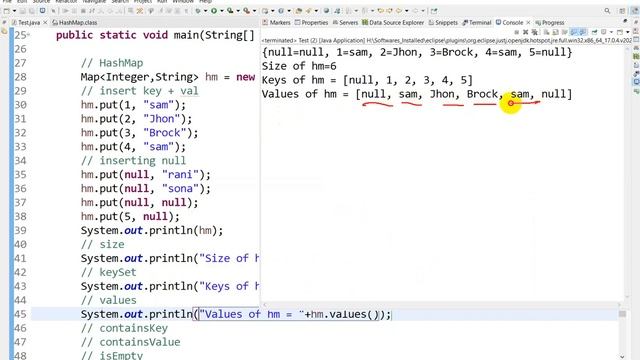The height and width of the screenshot is (360, 640).
Task: Click the editor scroll-down arrow
Action: pyautogui.click(x=622, y=356)
